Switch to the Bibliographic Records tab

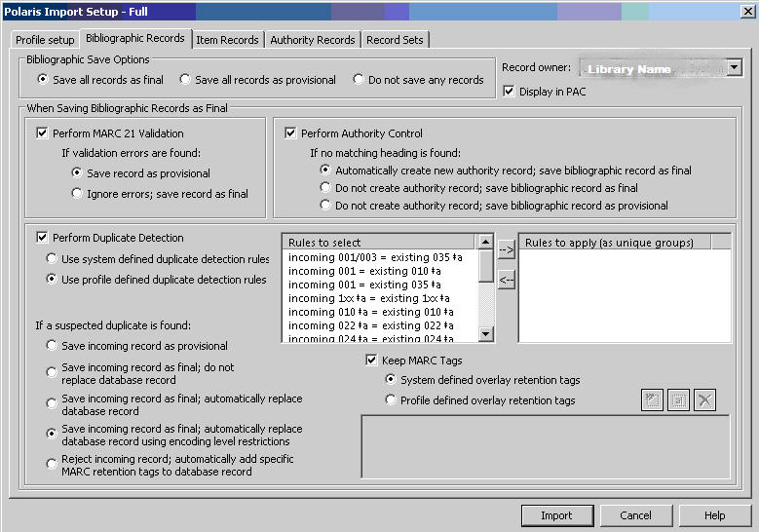coord(135,38)
